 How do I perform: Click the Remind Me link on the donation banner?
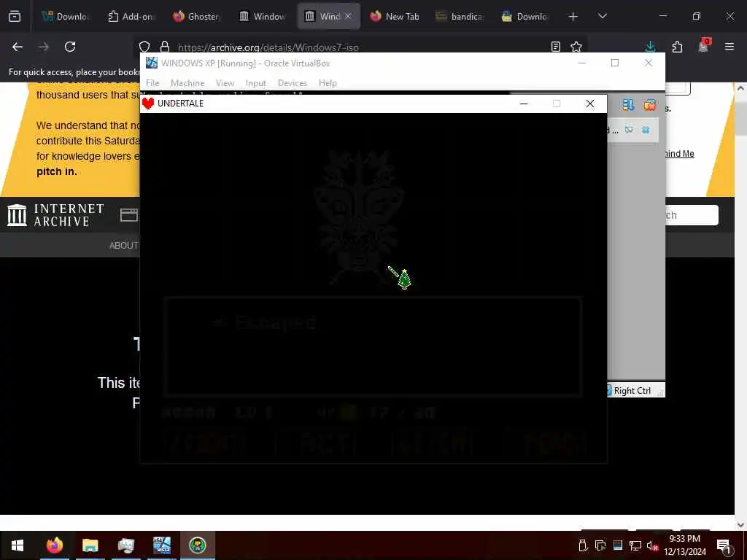tap(680, 153)
